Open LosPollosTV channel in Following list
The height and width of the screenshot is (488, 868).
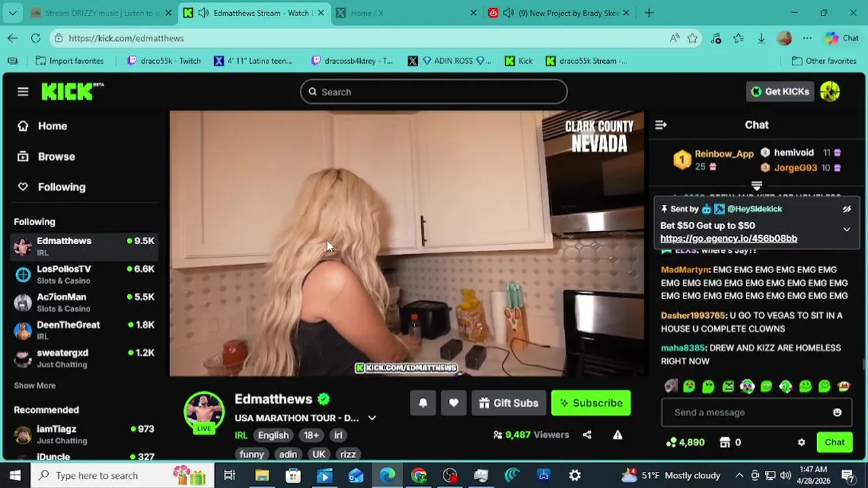click(x=85, y=274)
